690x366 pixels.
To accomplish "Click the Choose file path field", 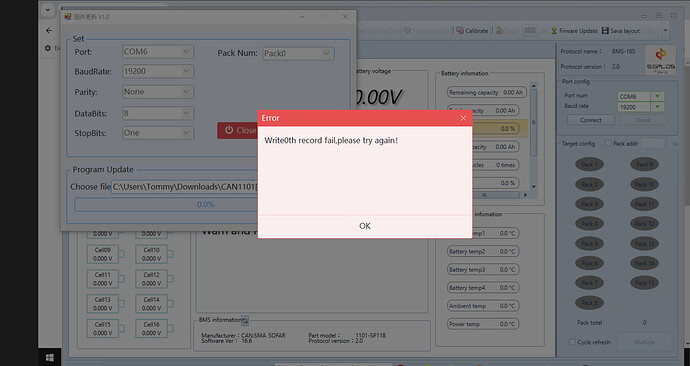I will click(184, 187).
